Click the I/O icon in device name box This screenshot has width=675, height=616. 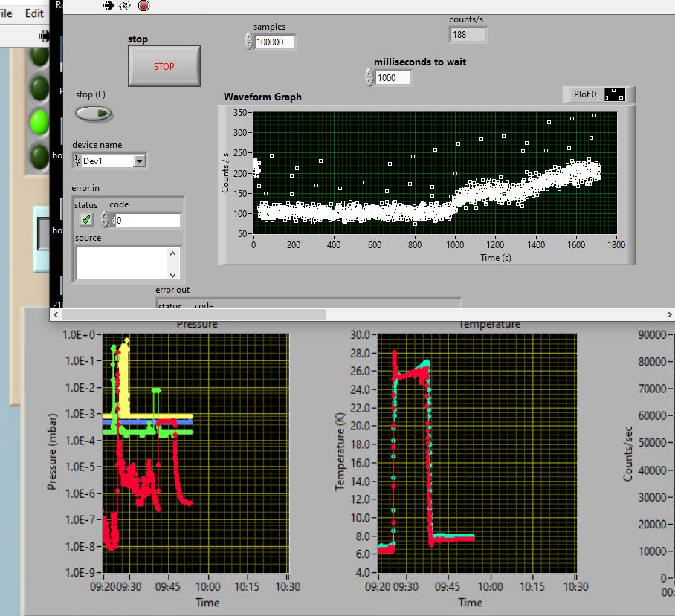(x=77, y=161)
